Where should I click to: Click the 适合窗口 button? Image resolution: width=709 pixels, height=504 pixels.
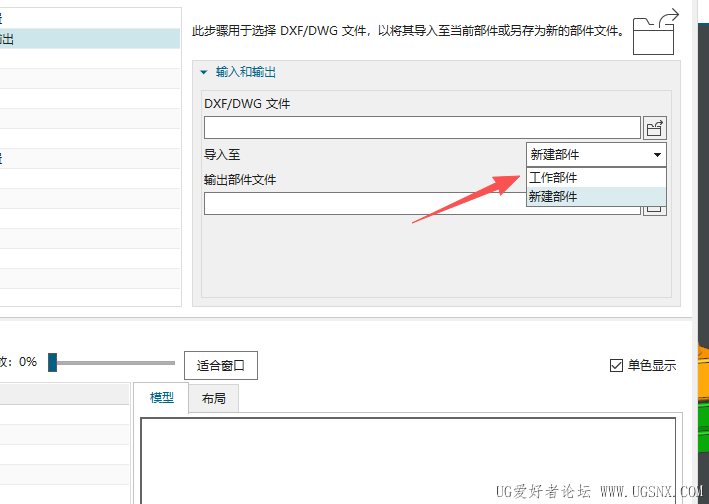tap(221, 365)
